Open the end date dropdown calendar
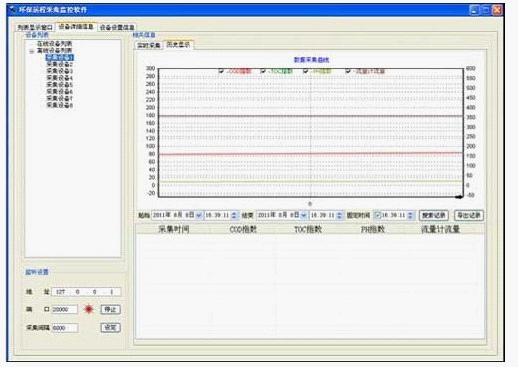Viewport: 519px width, 368px height. (303, 215)
